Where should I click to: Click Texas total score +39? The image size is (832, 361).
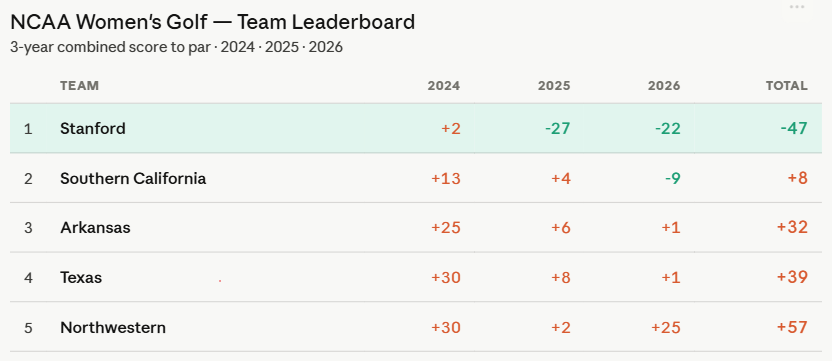(792, 278)
